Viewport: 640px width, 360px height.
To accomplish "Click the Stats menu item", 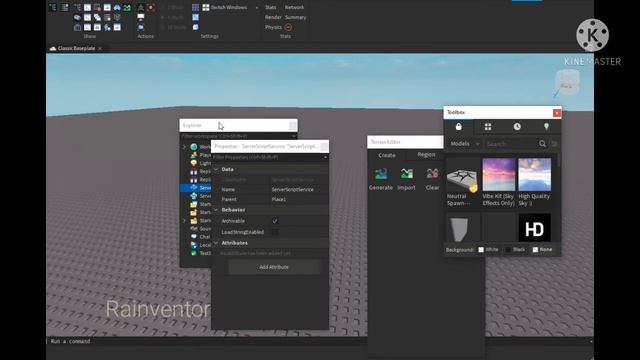I will 271,7.
